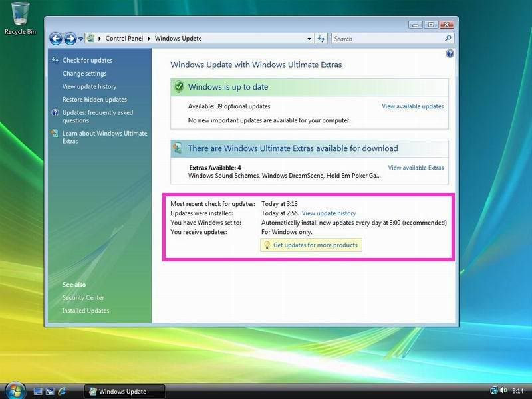
Task: Select Windows Update breadcrumb
Action: pos(178,39)
